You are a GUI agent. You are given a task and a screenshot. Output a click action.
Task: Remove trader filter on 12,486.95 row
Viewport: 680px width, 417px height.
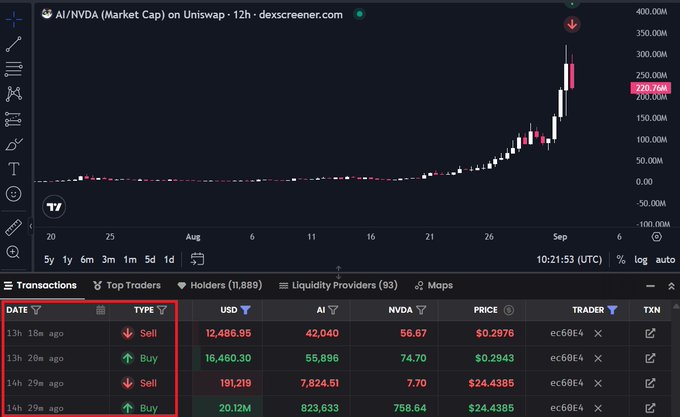598,333
